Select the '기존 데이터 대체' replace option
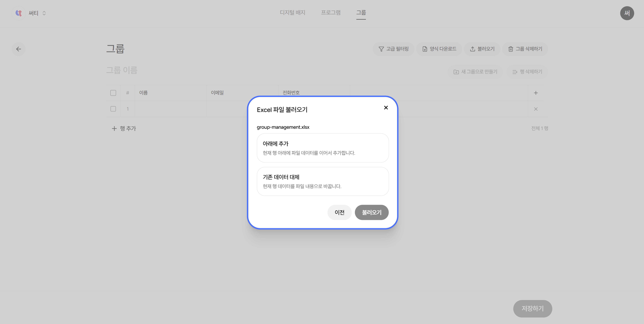644x324 pixels. 323,181
